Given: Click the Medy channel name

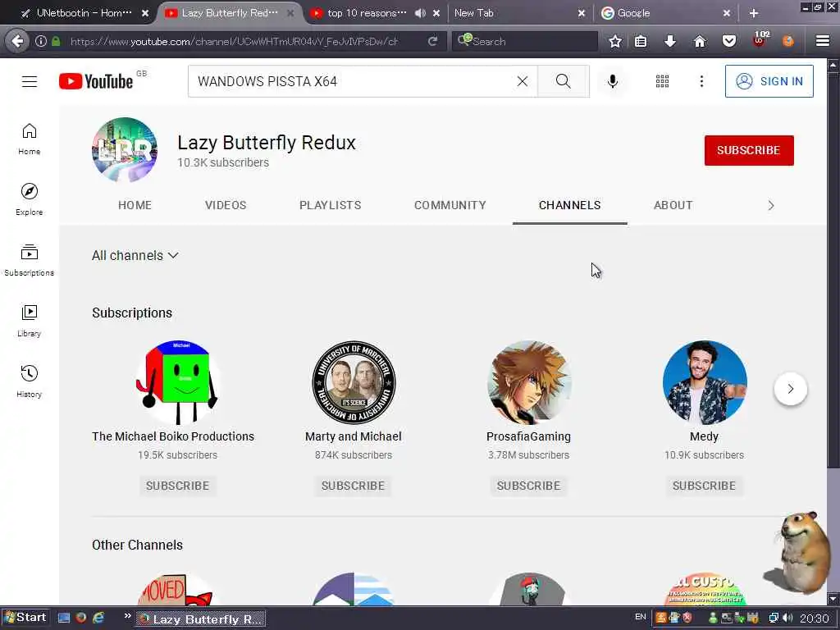Looking at the screenshot, I should [704, 436].
